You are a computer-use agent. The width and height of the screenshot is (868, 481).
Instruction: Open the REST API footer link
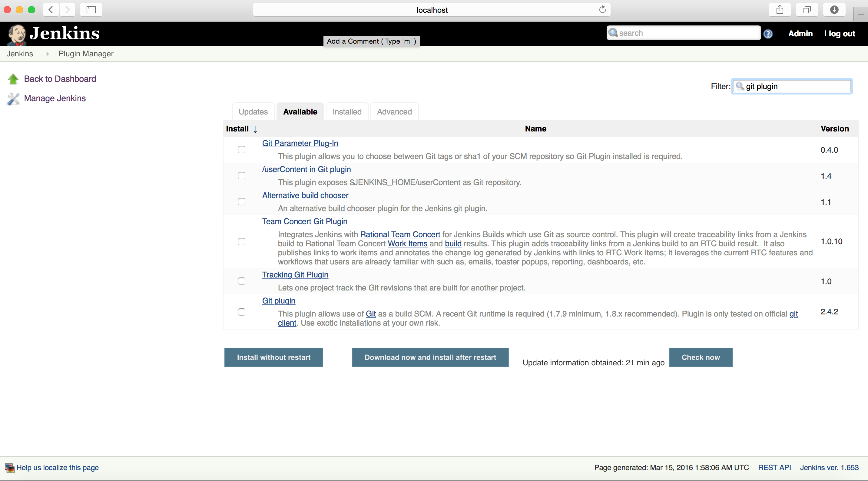coord(774,467)
